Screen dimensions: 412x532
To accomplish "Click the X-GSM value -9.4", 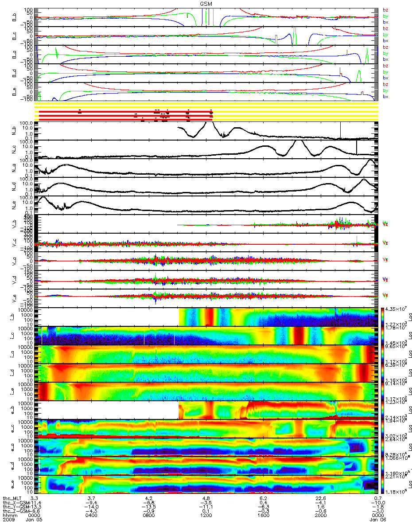I will [92, 503].
